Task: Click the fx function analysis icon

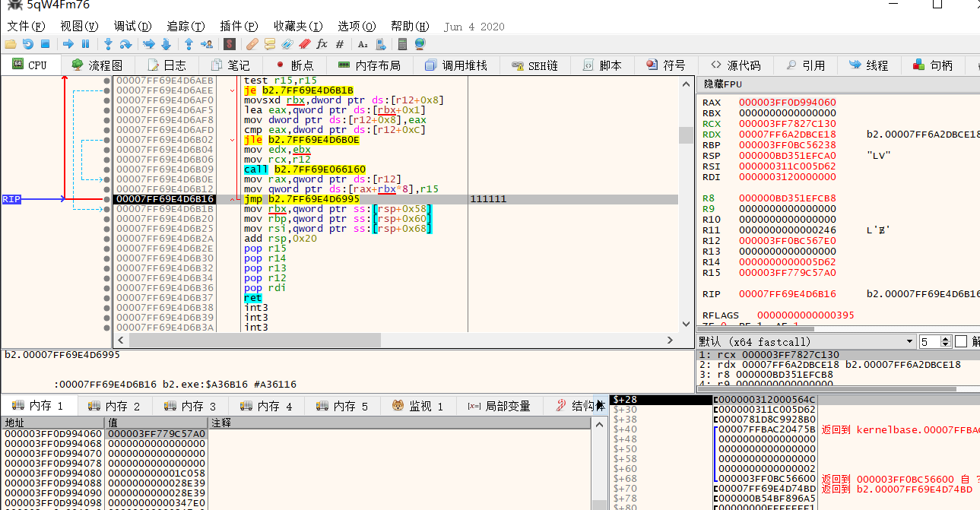Action: pyautogui.click(x=322, y=44)
